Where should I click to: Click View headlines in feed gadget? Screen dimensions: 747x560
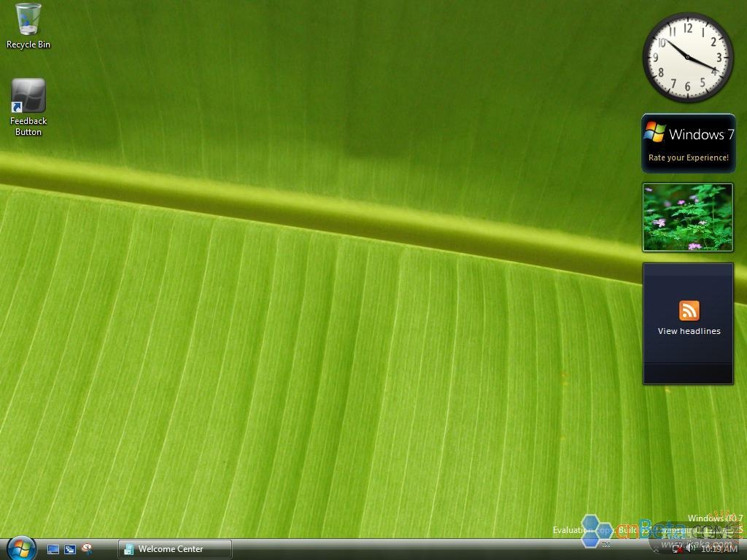(689, 331)
